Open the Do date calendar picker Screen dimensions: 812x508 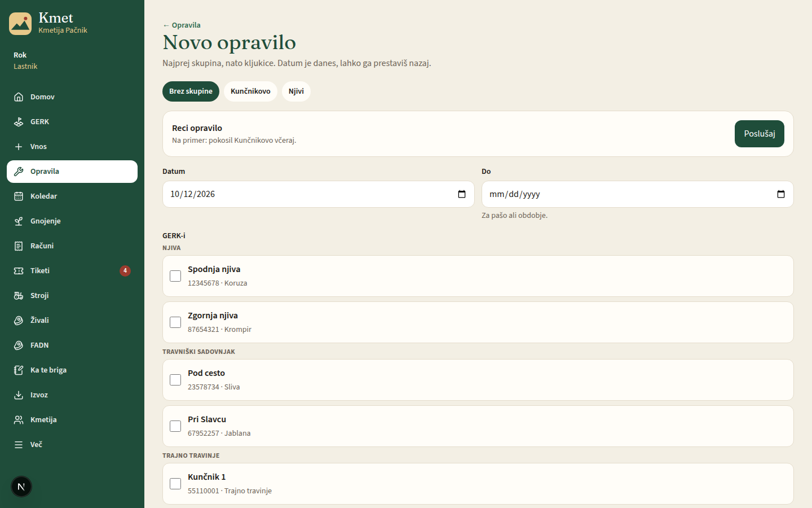point(781,194)
